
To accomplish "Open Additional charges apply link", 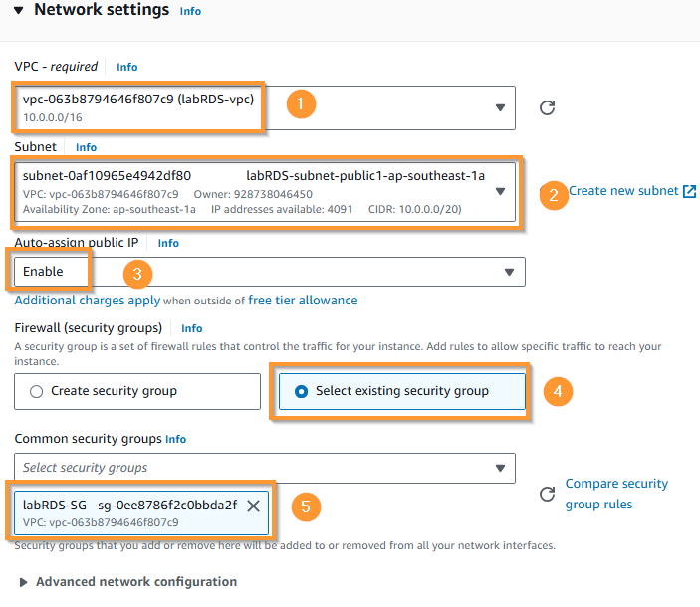I will click(x=88, y=300).
